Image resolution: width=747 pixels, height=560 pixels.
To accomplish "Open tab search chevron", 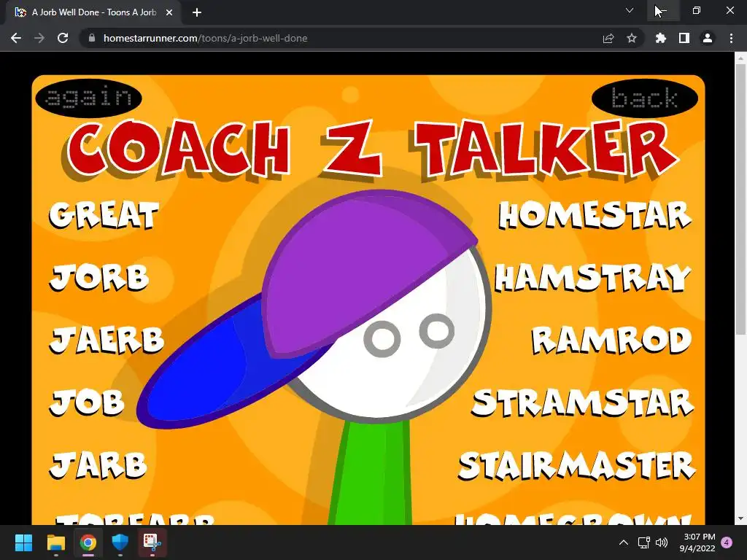I will pyautogui.click(x=630, y=10).
